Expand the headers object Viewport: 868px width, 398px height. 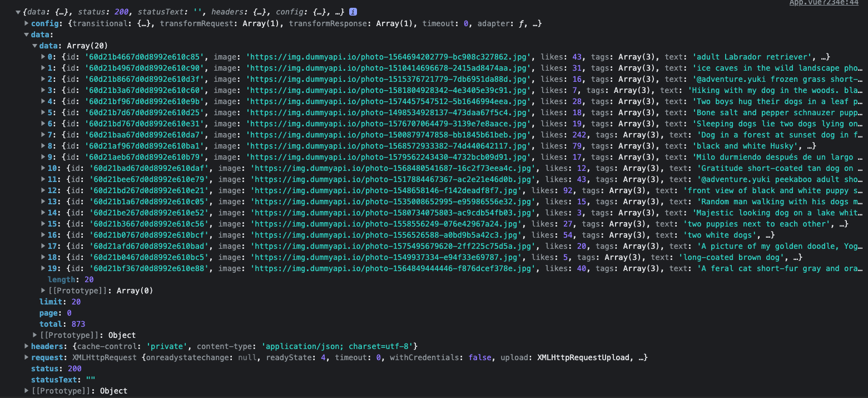tap(27, 346)
